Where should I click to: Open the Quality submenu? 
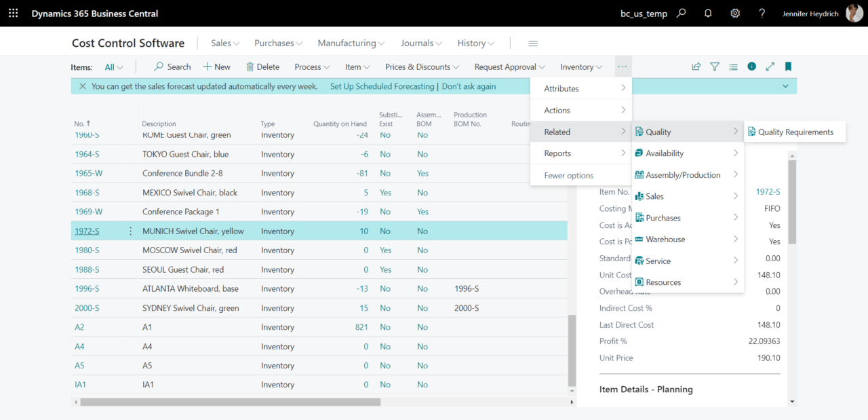click(688, 132)
